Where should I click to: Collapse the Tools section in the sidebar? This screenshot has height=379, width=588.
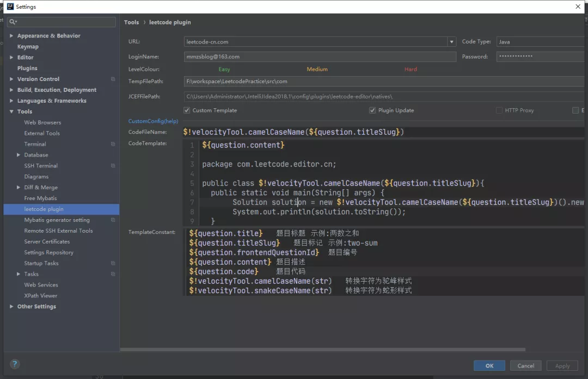tap(11, 111)
